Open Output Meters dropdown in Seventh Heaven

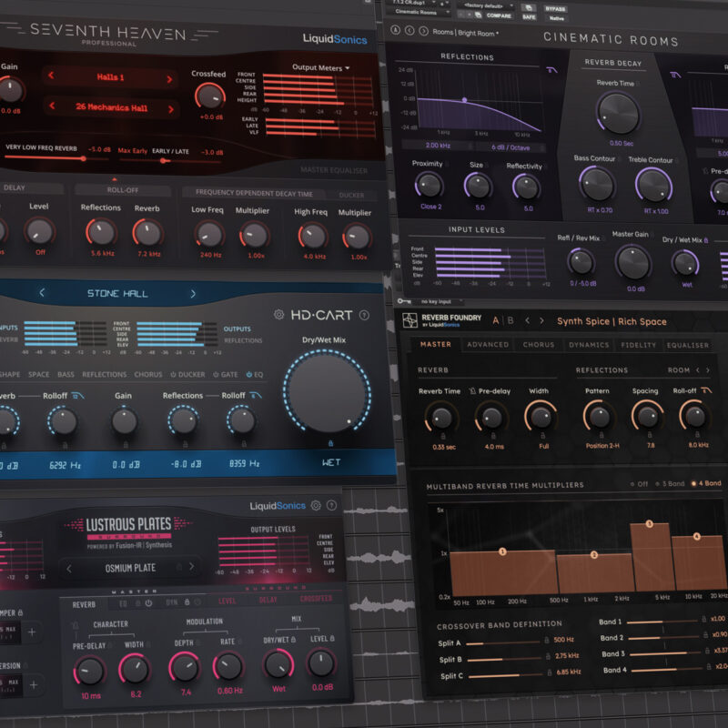click(321, 67)
